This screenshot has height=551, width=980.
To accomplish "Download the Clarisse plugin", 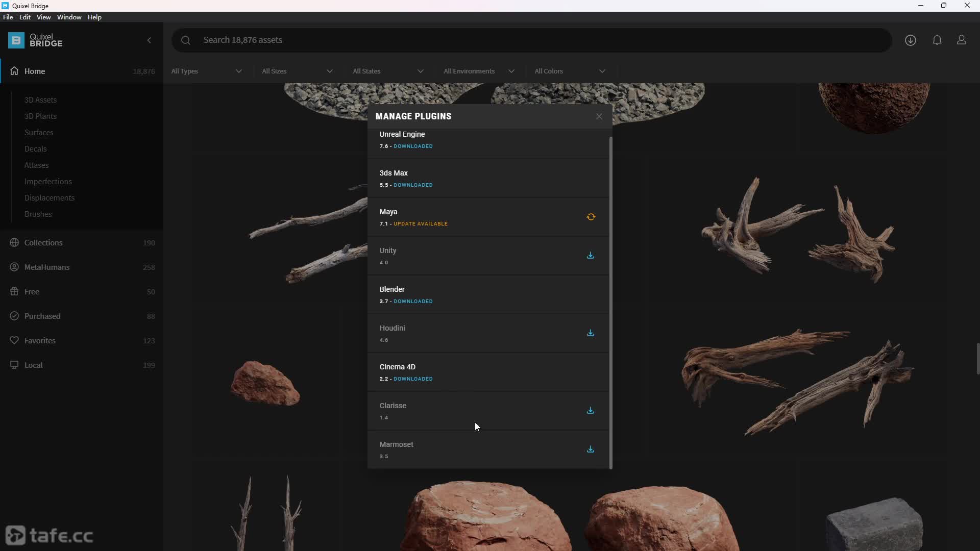I will (x=591, y=410).
